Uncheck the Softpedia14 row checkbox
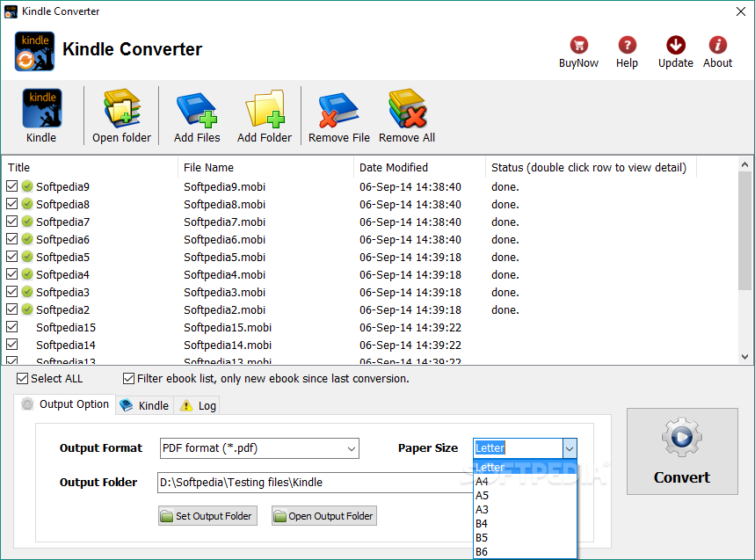755x560 pixels. 12,345
